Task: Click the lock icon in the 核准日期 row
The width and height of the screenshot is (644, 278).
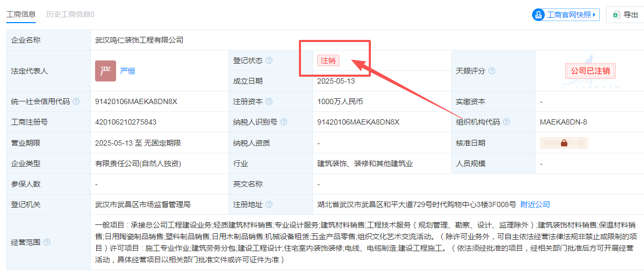Action: point(564,143)
